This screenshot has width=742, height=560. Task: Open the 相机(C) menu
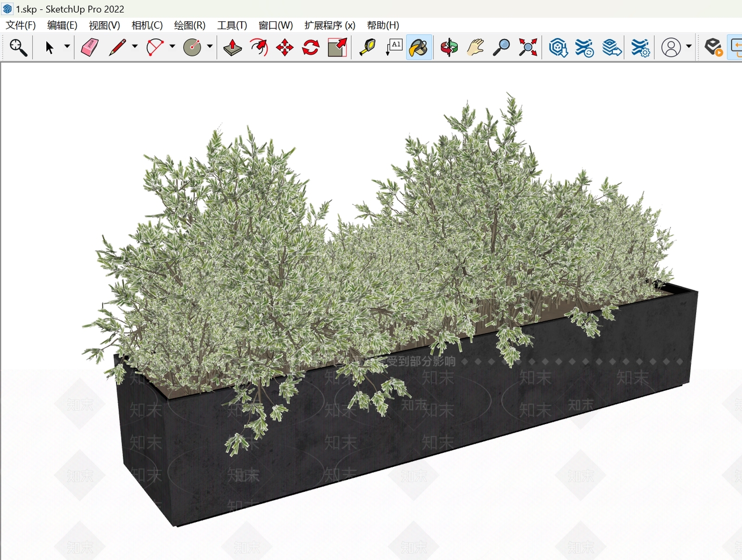[x=147, y=25]
